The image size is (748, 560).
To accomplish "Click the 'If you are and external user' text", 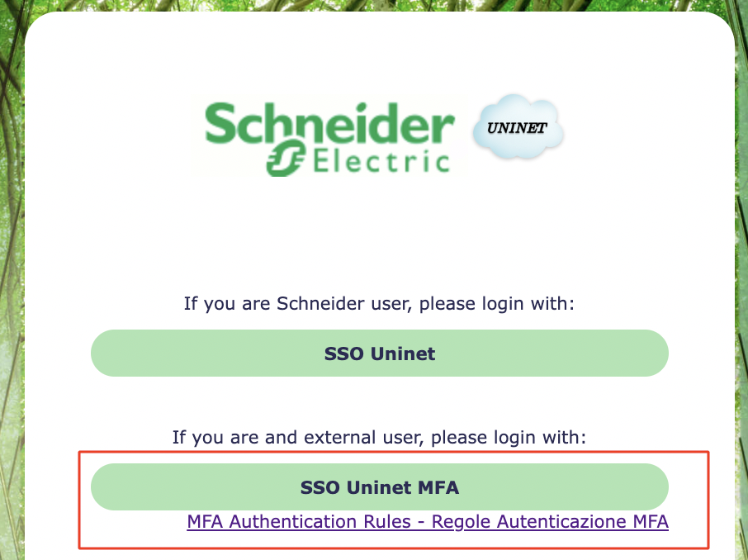I will [x=379, y=437].
